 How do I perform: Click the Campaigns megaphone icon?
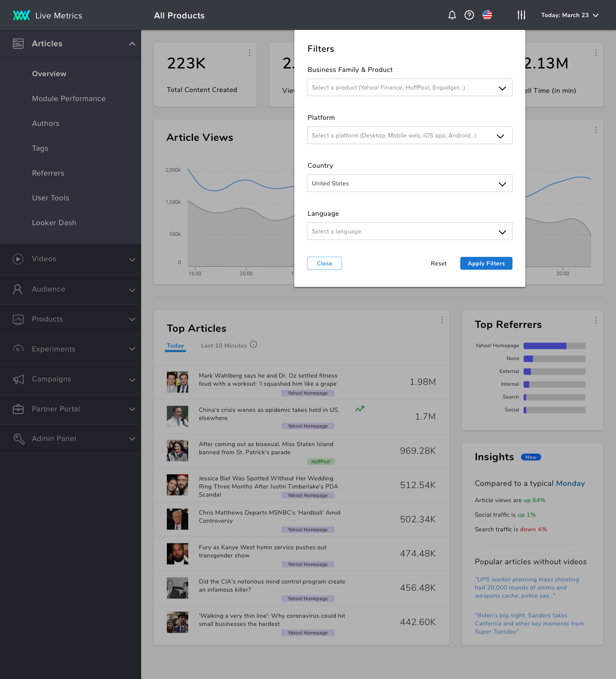(18, 379)
